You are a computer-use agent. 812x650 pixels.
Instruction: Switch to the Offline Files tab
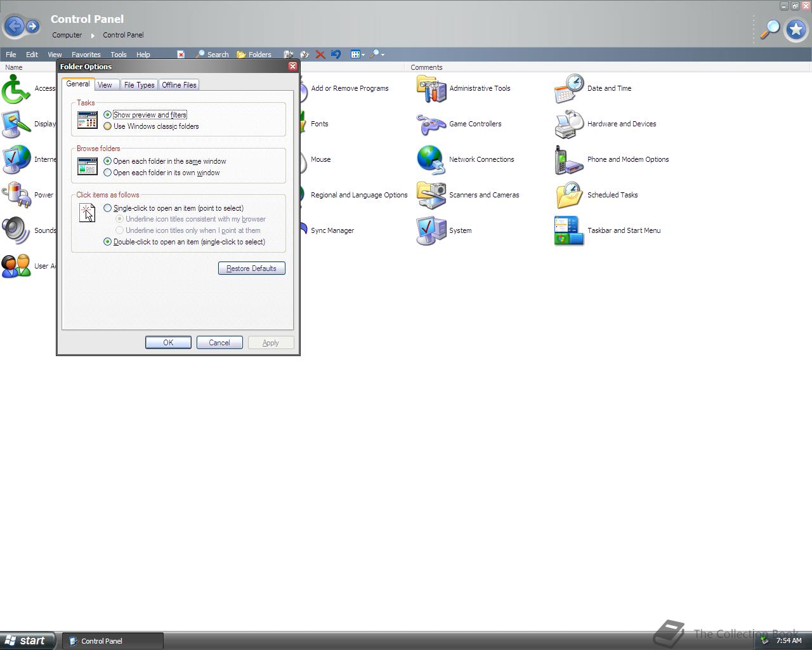(179, 85)
